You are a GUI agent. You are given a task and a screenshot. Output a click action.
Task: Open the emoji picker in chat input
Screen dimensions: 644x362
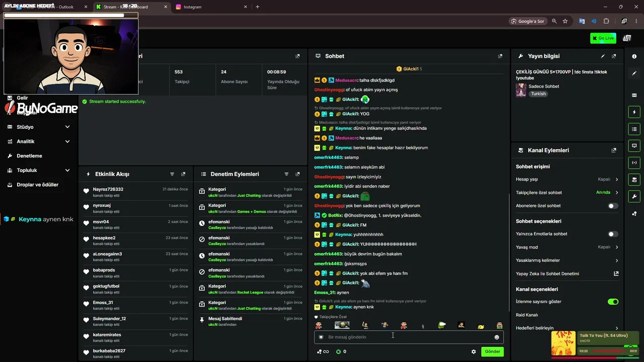tap(497, 337)
